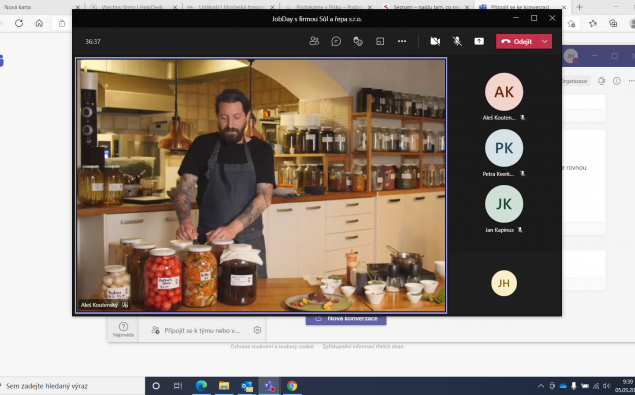Switch to the Seznam browser tab
The width and height of the screenshot is (635, 395).
[x=425, y=7]
